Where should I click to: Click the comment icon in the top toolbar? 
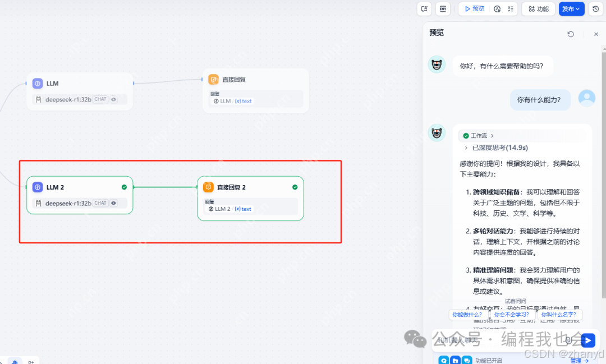pos(424,8)
